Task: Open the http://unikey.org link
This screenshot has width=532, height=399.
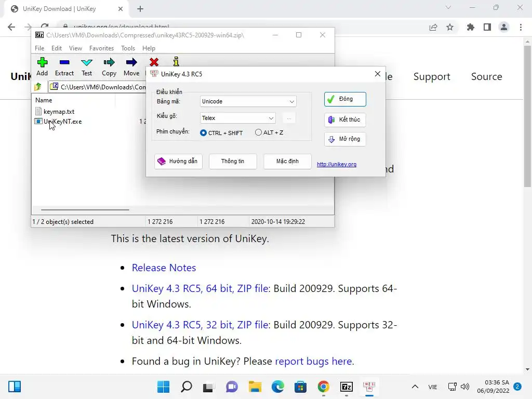Action: (x=337, y=164)
